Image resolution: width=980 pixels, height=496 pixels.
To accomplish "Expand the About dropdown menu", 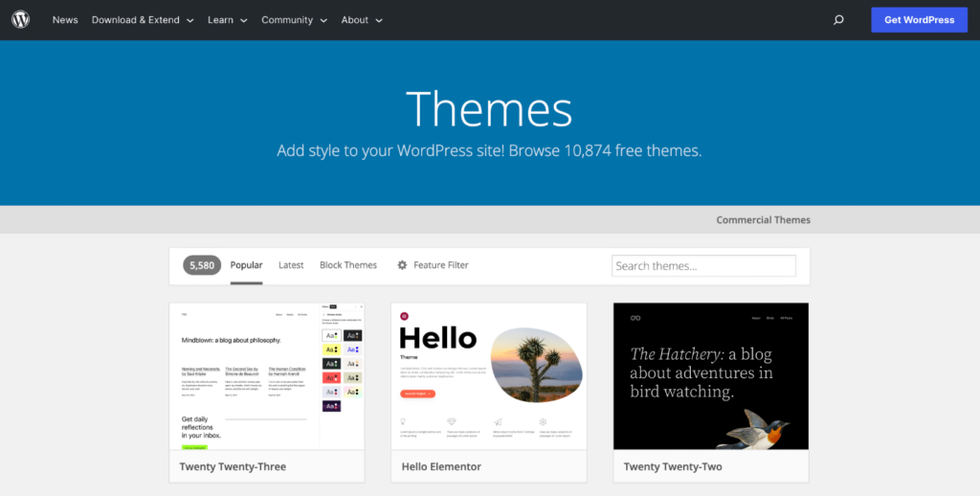I will (x=362, y=20).
